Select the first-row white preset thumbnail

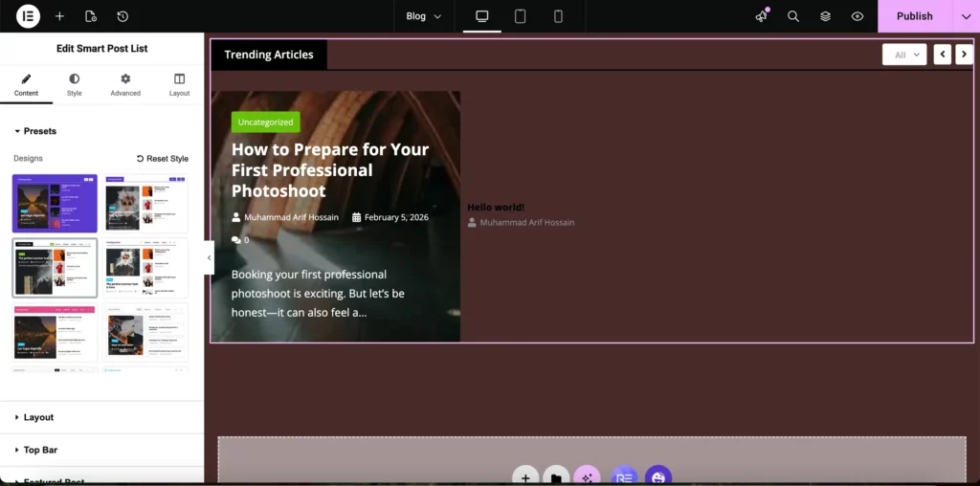click(145, 204)
